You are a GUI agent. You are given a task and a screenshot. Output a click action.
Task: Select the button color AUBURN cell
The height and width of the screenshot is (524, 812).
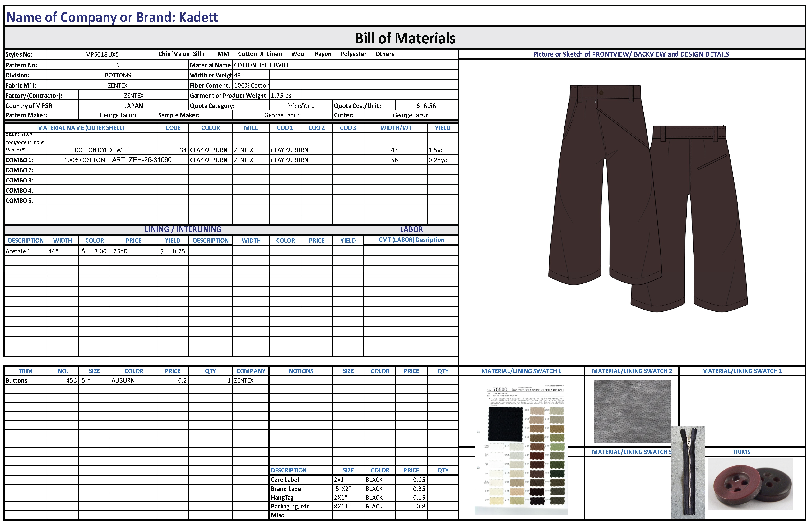point(133,380)
